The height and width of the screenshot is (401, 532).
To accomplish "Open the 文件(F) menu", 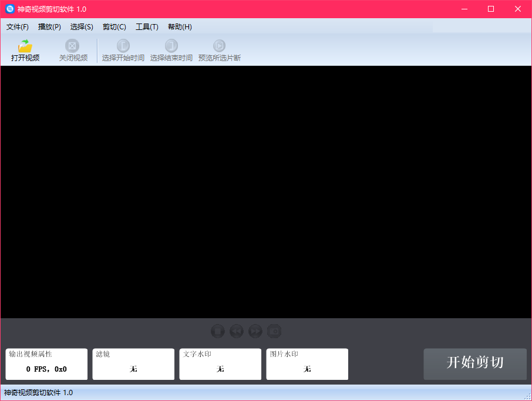I will [18, 26].
